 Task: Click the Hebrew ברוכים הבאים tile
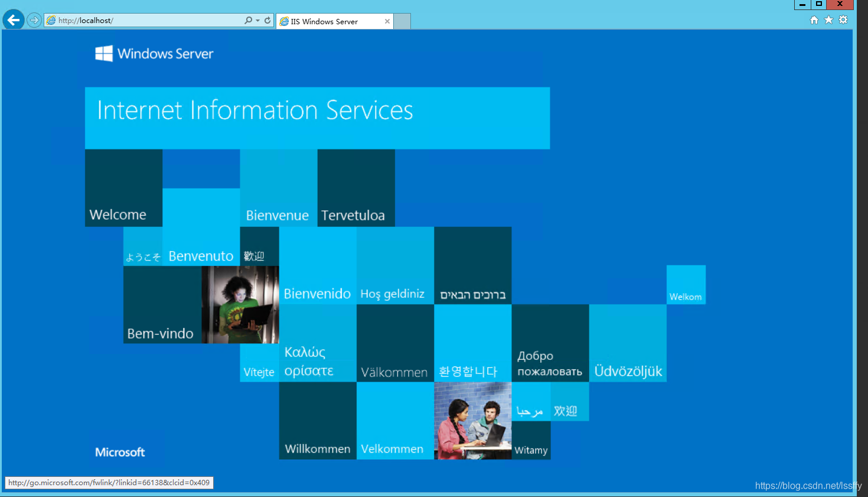pyautogui.click(x=473, y=265)
